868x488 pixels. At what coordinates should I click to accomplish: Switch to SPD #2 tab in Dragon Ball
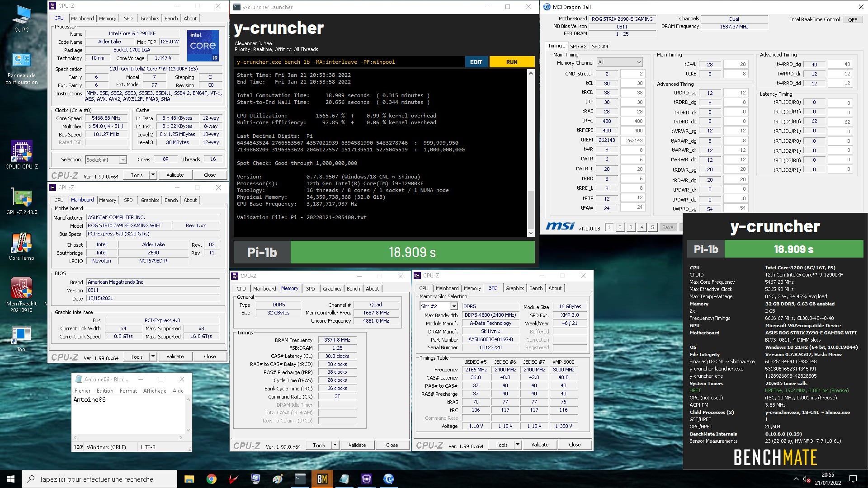pyautogui.click(x=578, y=47)
